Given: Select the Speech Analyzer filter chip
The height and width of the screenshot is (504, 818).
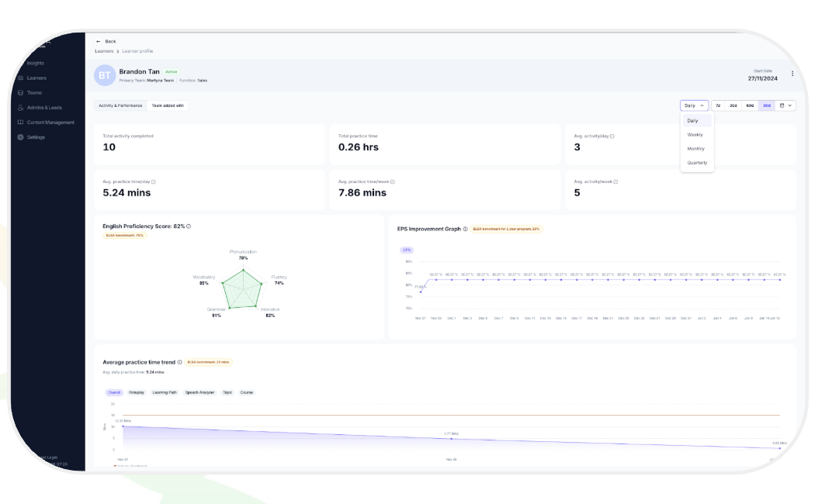Looking at the screenshot, I should coord(199,392).
